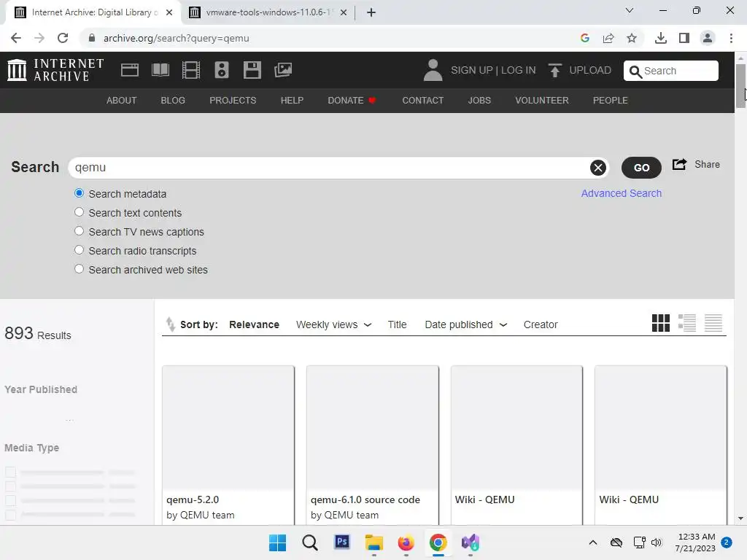Open Photoshop from the taskbar
This screenshot has width=747, height=560.
(342, 542)
